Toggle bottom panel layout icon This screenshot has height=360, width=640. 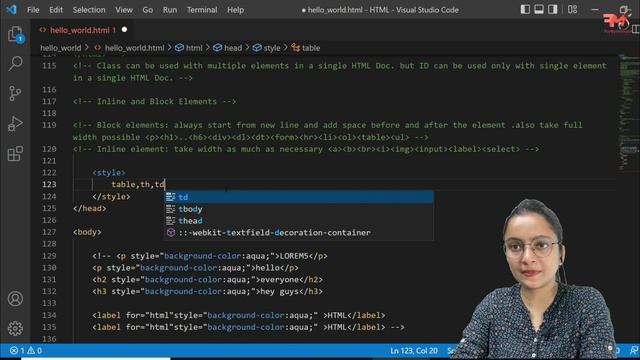(x=539, y=9)
